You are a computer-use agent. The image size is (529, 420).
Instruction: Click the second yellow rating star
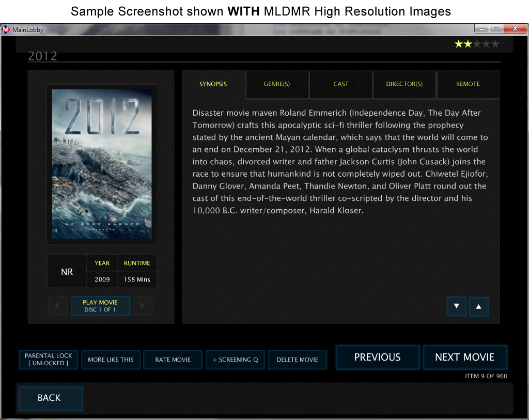(x=468, y=44)
